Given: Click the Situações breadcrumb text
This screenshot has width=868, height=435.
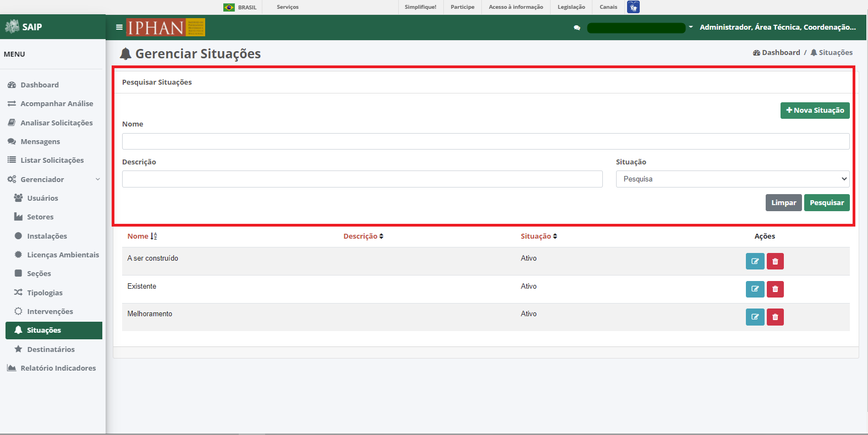Looking at the screenshot, I should pyautogui.click(x=836, y=53).
